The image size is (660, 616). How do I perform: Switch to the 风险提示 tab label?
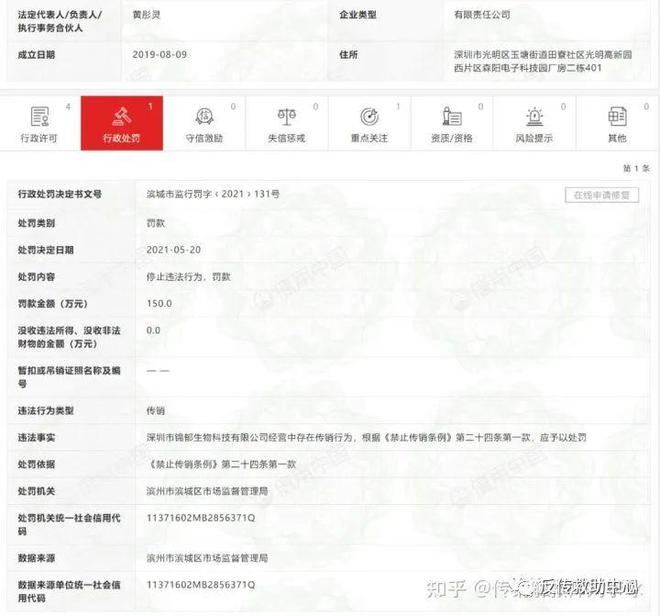pyautogui.click(x=534, y=138)
